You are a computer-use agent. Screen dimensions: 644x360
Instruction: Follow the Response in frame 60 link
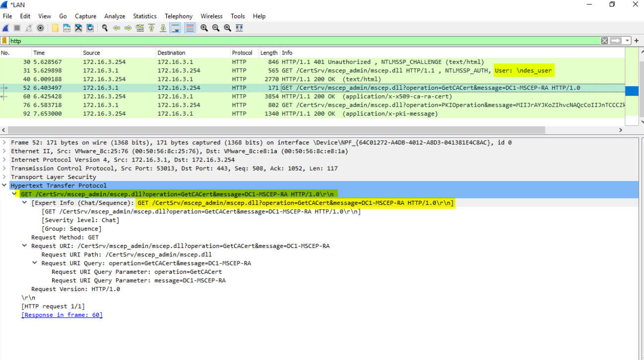[x=62, y=314]
